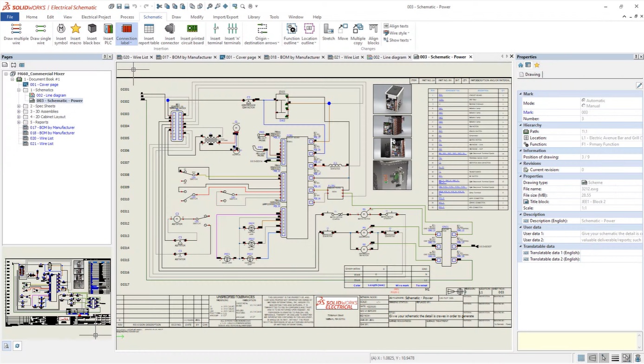Click Insert printed circuit board
The height and width of the screenshot is (364, 644).
[192, 34]
